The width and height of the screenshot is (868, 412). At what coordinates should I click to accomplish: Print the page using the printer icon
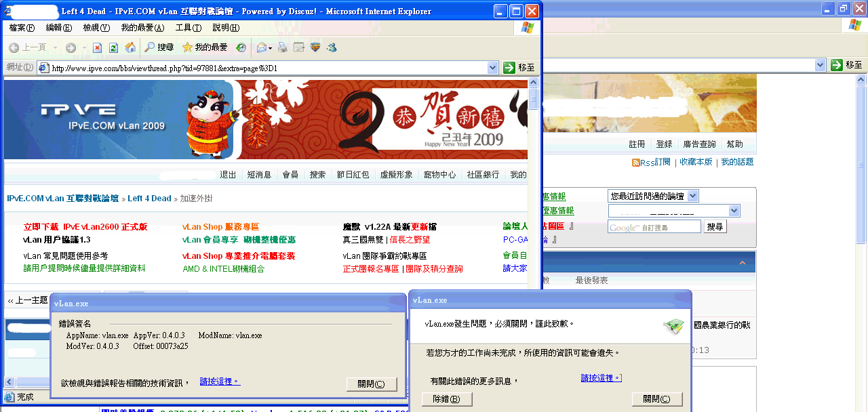[x=283, y=47]
